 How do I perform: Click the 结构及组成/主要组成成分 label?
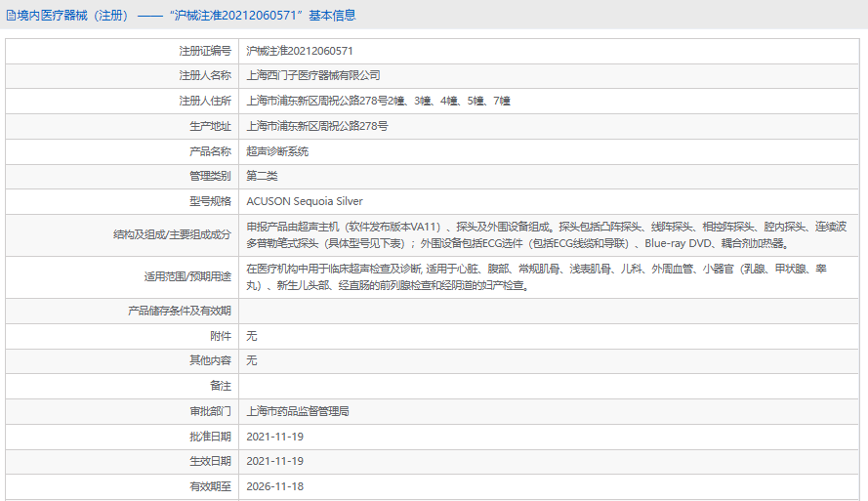pos(172,234)
